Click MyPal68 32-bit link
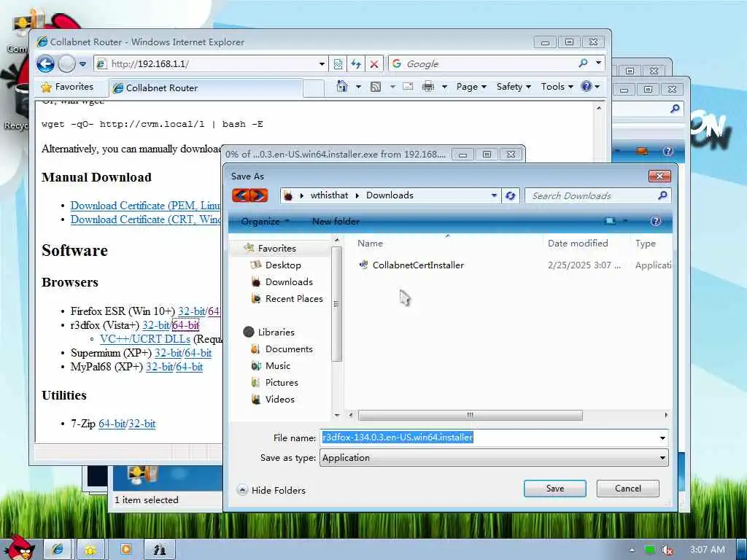This screenshot has width=747, height=560. click(x=159, y=367)
